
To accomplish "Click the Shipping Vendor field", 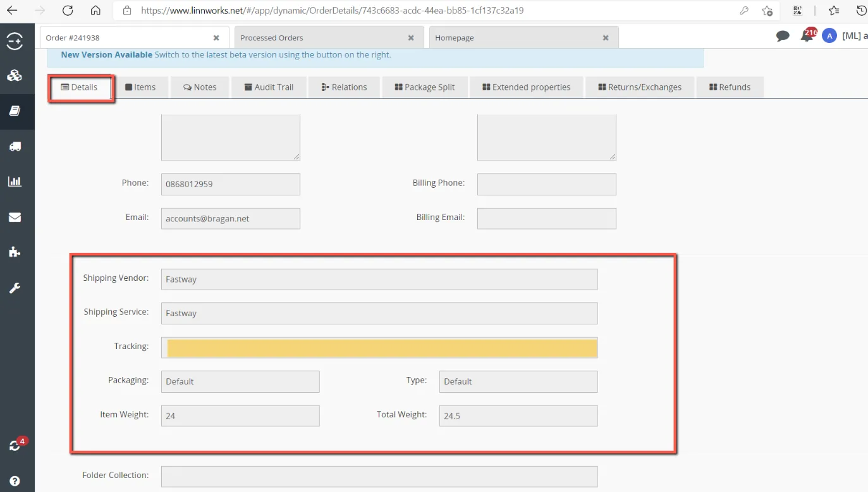I will tap(379, 279).
